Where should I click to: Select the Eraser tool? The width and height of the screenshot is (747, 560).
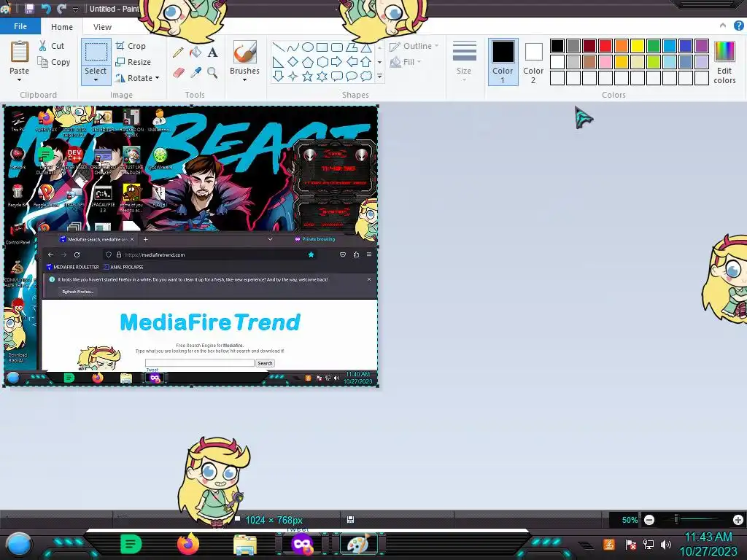178,72
